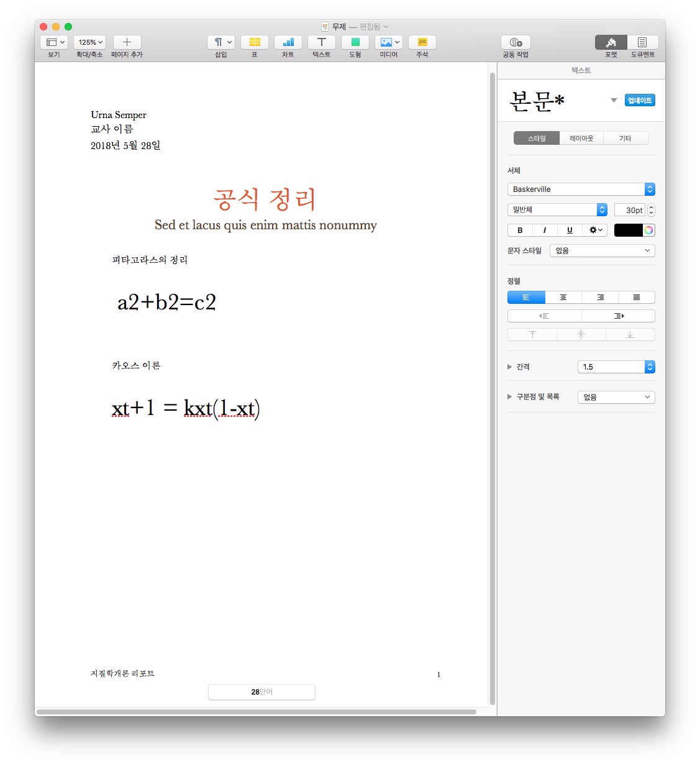Click the 교사 이름 line
Screen dimensions: 700x766
(x=112, y=129)
